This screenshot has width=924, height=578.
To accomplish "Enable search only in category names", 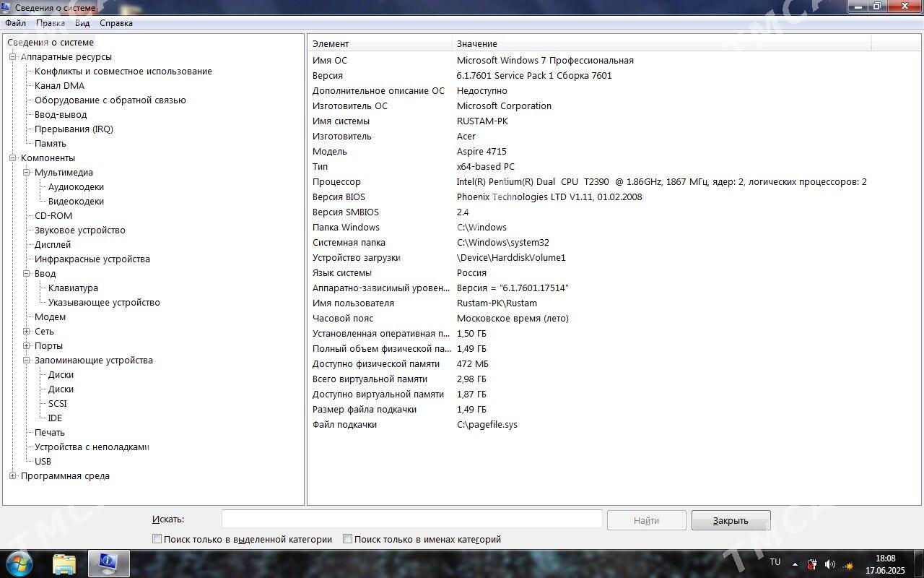I will [x=347, y=539].
